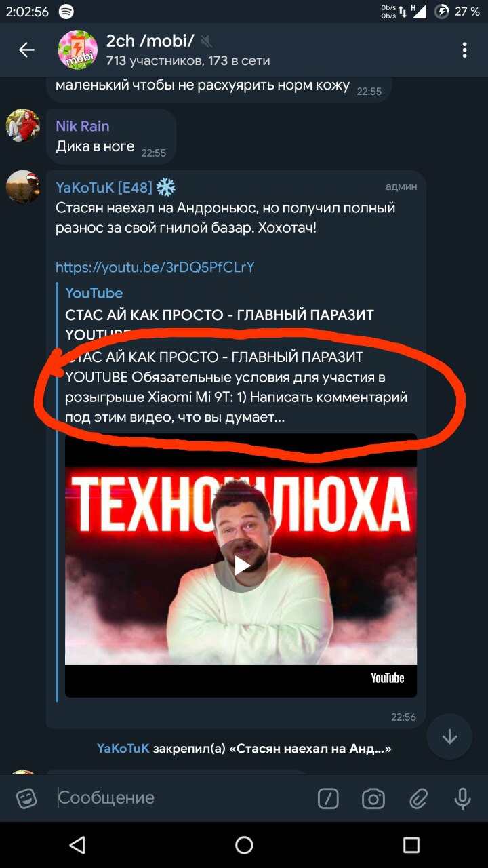The width and height of the screenshot is (488, 868).
Task: Open camera from the message bar
Action: (x=373, y=799)
